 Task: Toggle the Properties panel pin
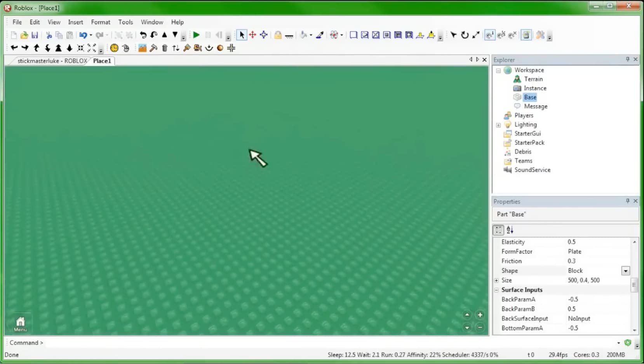(x=627, y=201)
